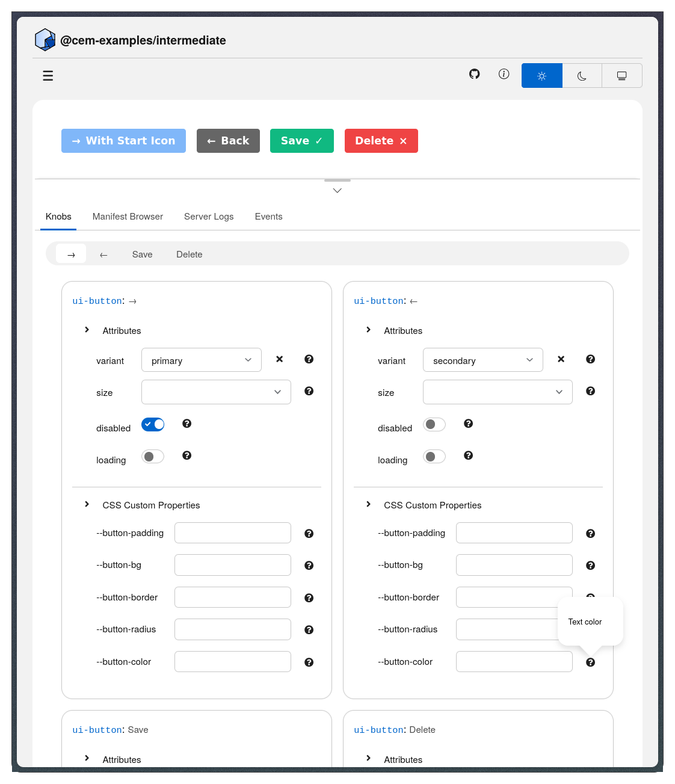Click the Text color help icon for --button-color
This screenshot has height=784, width=675.
click(x=590, y=662)
